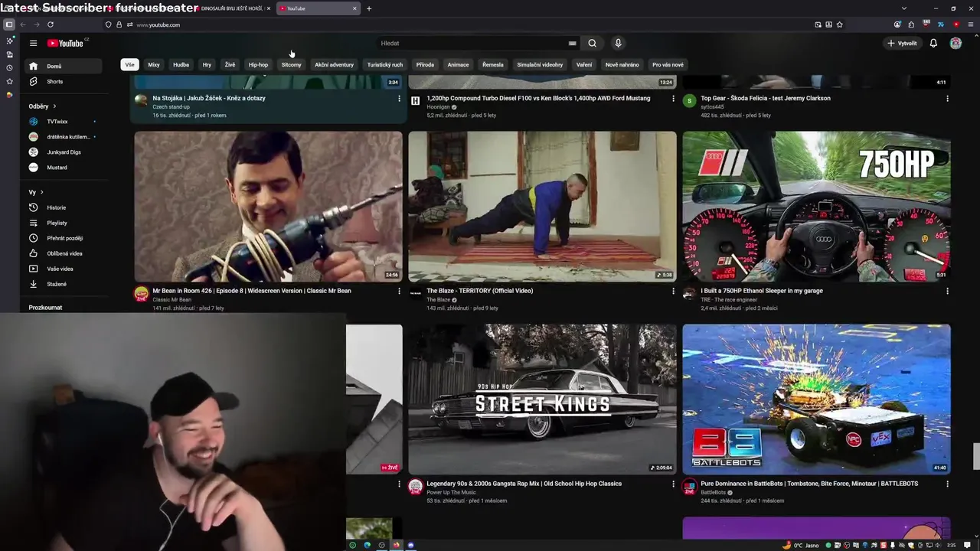Viewport: 980px width, 551px height.
Task: Open more options for The Blaze video
Action: tap(673, 291)
